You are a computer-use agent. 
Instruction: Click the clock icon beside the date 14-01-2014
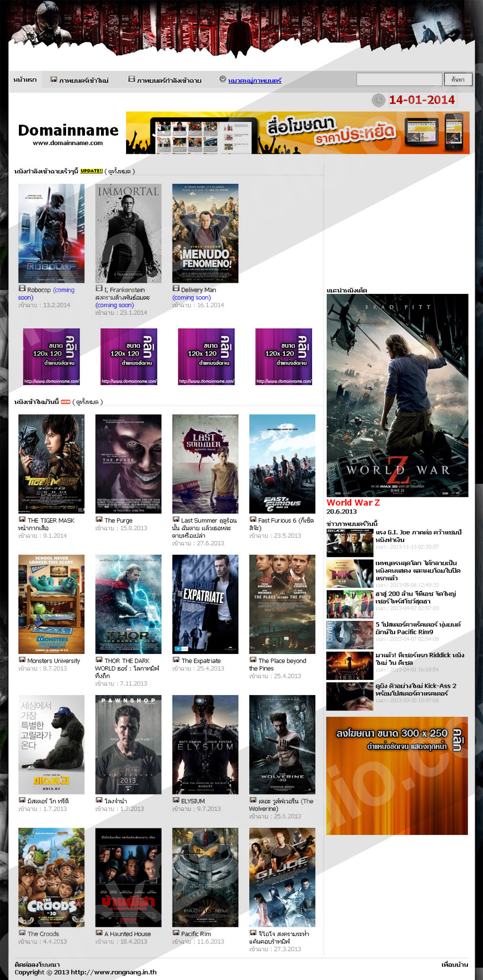[379, 100]
